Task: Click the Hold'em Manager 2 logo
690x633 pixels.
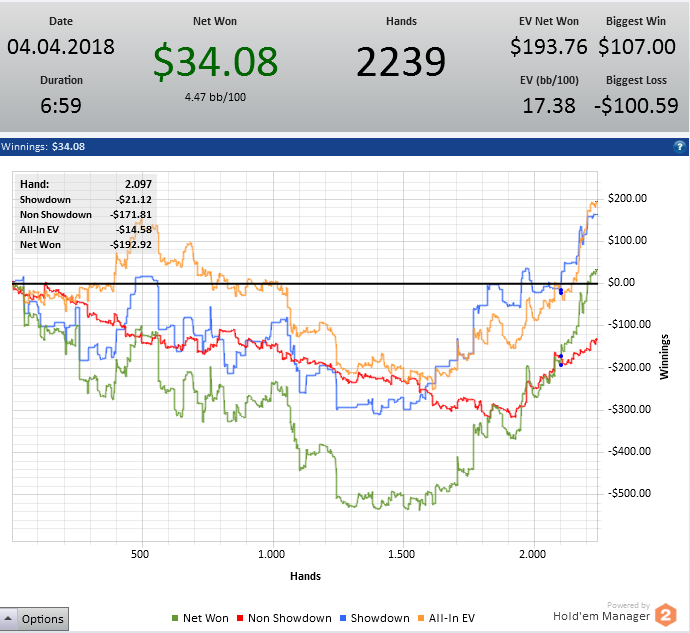Action: point(665,615)
